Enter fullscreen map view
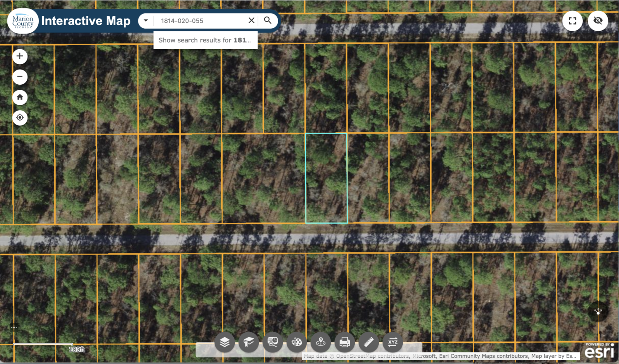Image resolution: width=619 pixels, height=364 pixels. pyautogui.click(x=573, y=21)
